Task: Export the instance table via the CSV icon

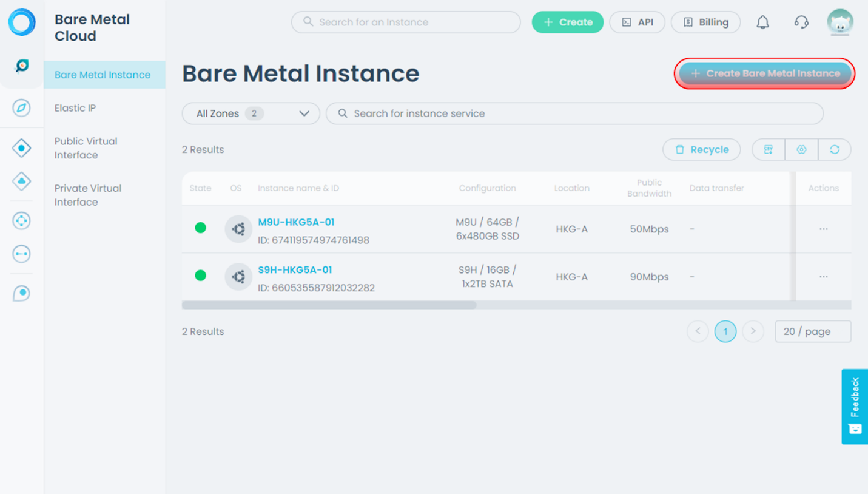Action: pos(768,149)
